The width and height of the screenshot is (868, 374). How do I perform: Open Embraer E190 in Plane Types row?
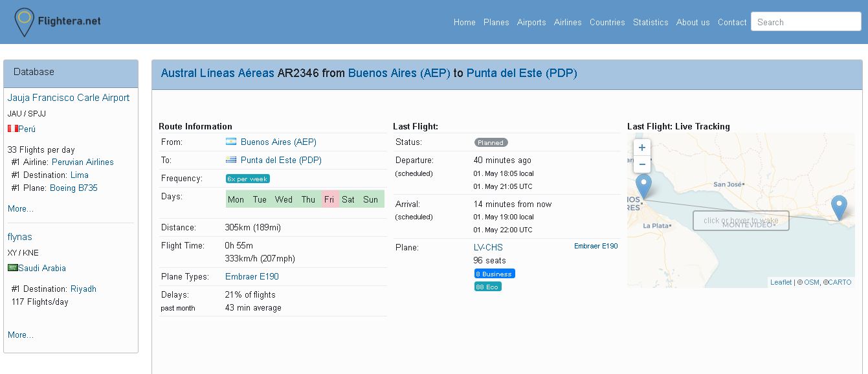pyautogui.click(x=252, y=276)
